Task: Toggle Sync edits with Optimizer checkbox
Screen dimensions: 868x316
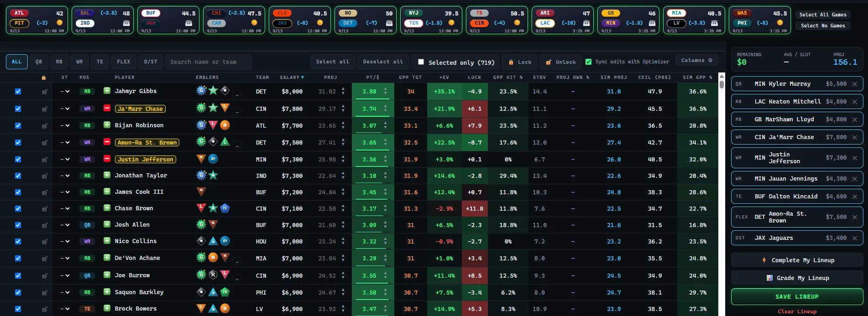Action: click(588, 62)
